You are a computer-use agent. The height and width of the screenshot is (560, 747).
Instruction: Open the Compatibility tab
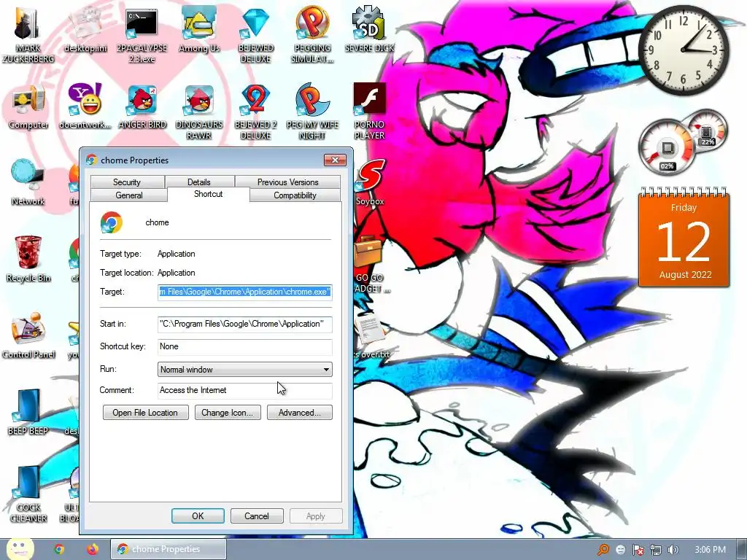[x=295, y=195]
